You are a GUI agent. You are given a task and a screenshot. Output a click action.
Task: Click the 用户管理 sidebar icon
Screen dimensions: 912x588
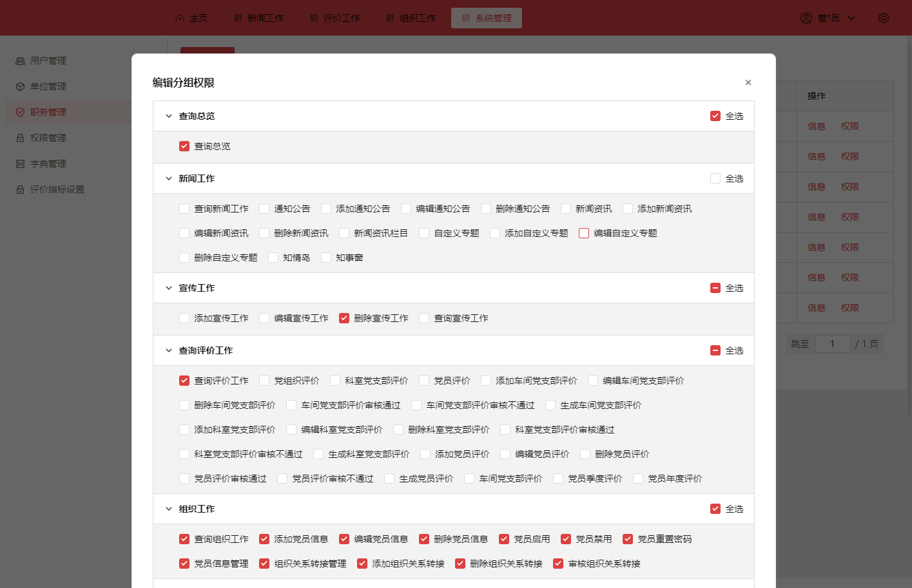coord(20,61)
